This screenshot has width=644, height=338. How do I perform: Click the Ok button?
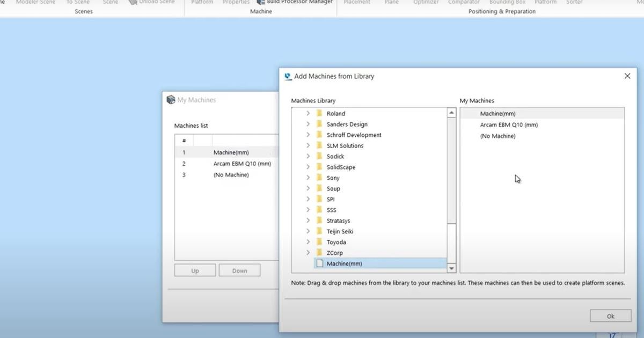pyautogui.click(x=610, y=315)
